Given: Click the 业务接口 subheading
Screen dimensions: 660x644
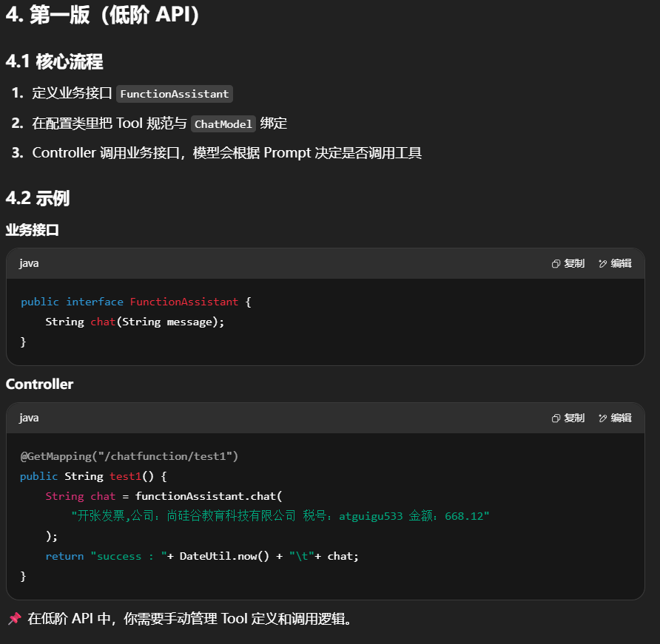Looking at the screenshot, I should pos(32,230).
